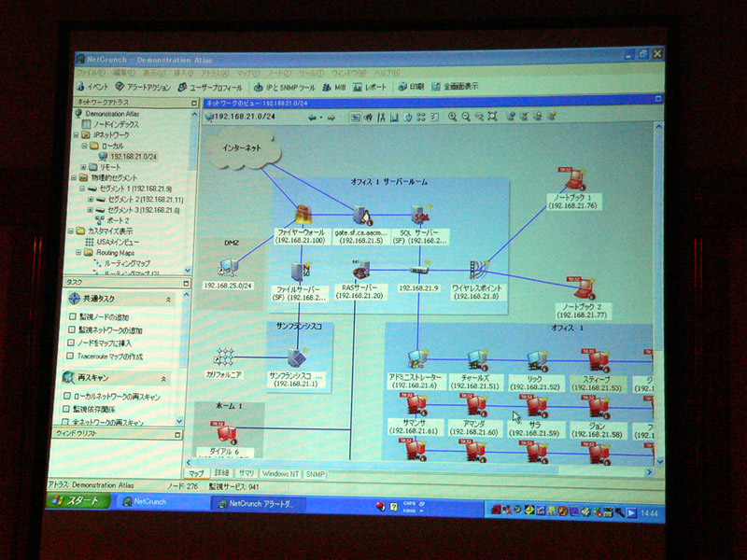Open NetCrunch アラートダ taskbar window
Screen dimensions: 747x560
(x=258, y=504)
